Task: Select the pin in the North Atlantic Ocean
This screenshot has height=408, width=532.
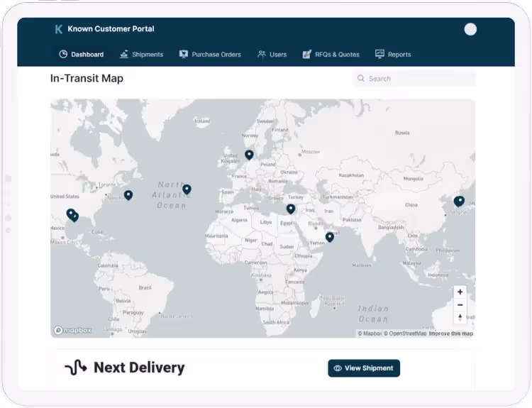Action: tap(187, 189)
